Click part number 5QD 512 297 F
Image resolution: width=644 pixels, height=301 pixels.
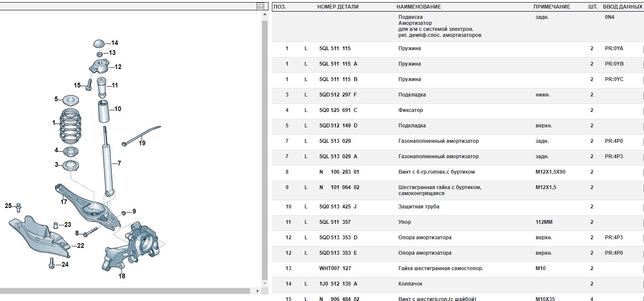coord(338,95)
